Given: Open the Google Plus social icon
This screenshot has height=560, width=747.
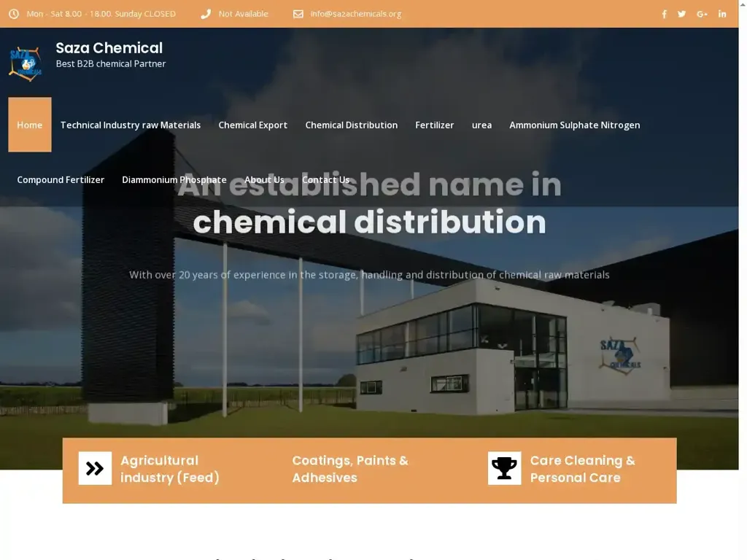Looking at the screenshot, I should [x=702, y=14].
